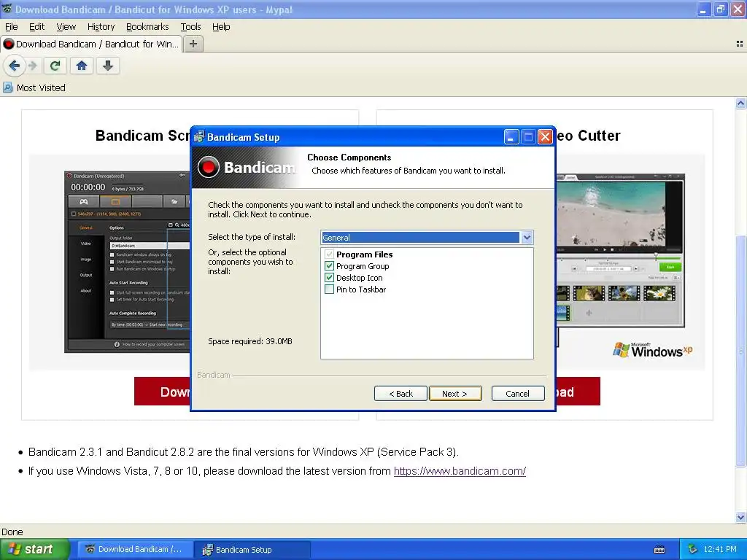Uncheck the Desktop Icon option

click(x=329, y=278)
